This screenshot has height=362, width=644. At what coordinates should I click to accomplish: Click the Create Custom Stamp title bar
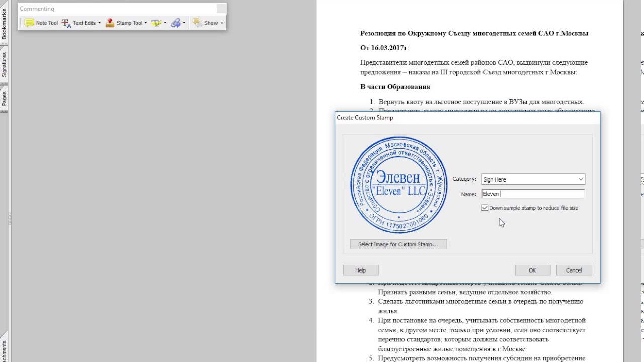(x=467, y=117)
